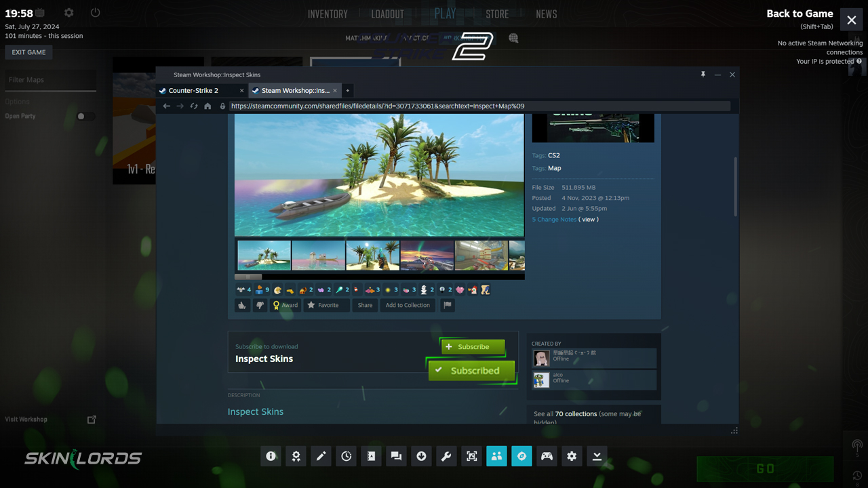The image size is (868, 488).
Task: Open the notes pencil icon in overlay toolbar
Action: click(x=321, y=456)
